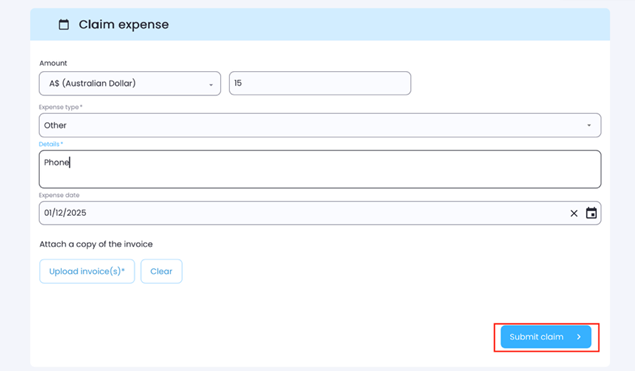Click the amount field containing 15
The width and height of the screenshot is (635, 371).
320,83
